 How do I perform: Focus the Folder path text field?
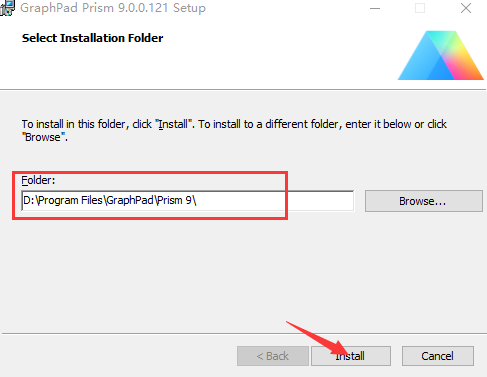pos(187,201)
